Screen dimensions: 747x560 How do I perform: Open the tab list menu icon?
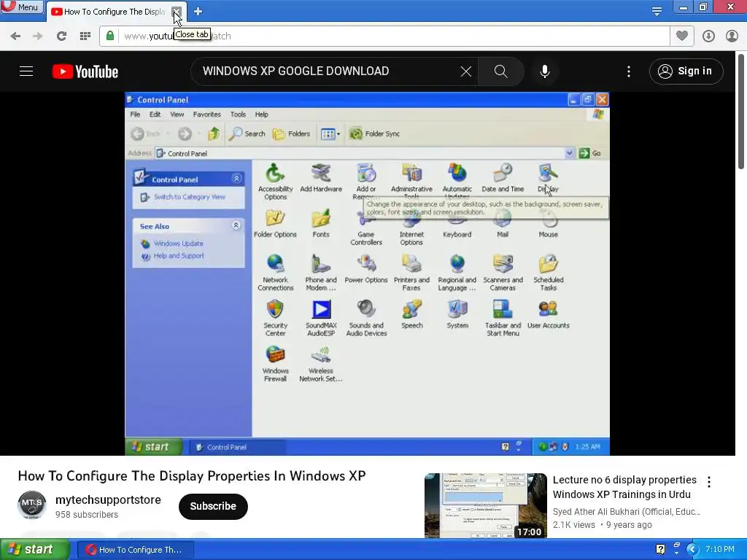[657, 11]
